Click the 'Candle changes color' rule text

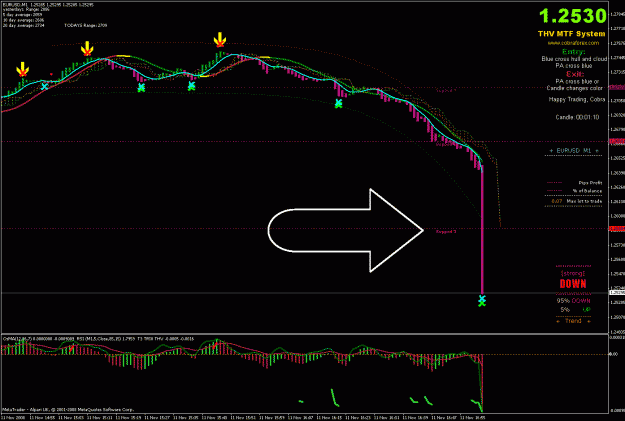pyautogui.click(x=574, y=88)
